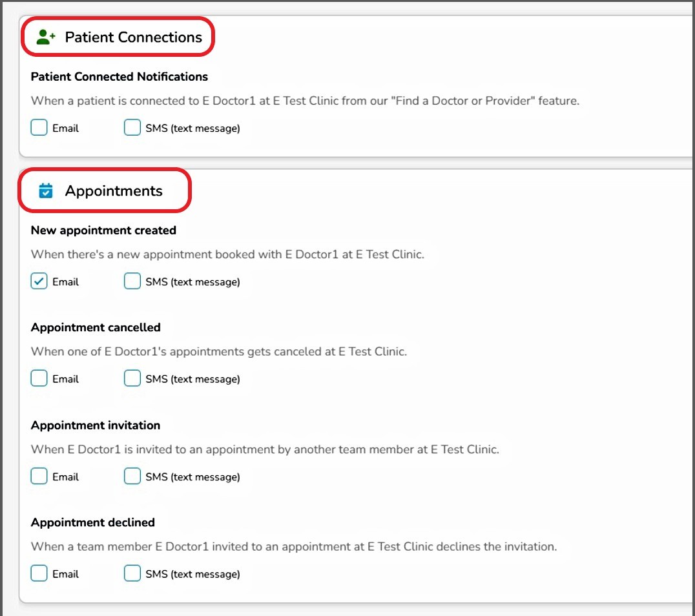
Task: Check Email for Appointment cancelled
Action: pyautogui.click(x=39, y=379)
